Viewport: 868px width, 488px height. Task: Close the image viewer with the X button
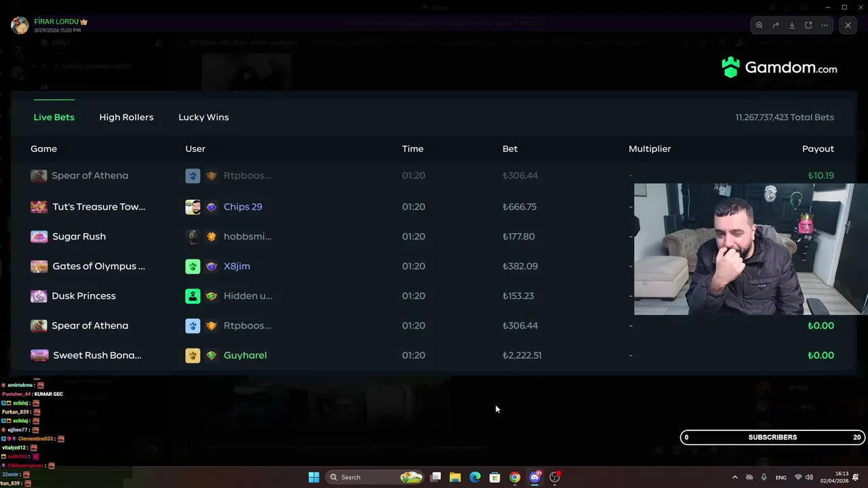tap(848, 25)
